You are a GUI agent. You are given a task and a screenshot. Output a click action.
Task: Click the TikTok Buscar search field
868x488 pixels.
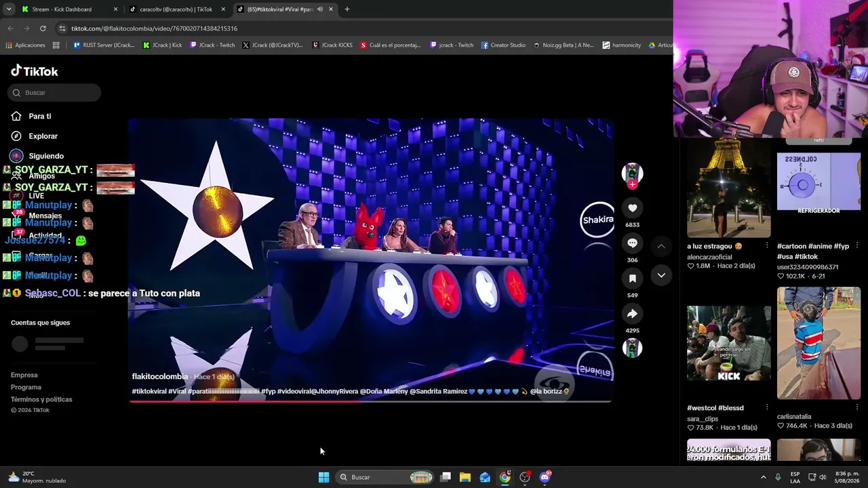54,92
